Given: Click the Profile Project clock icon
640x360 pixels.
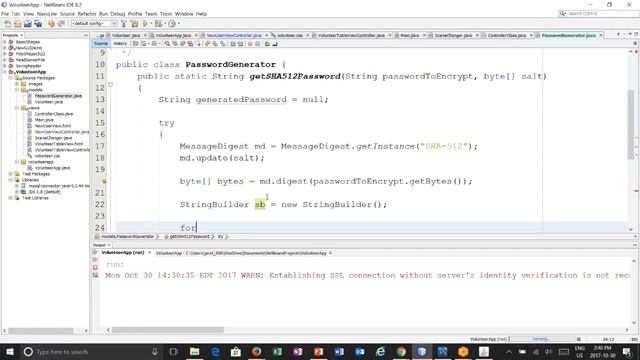Looking at the screenshot, I should point(172,24).
